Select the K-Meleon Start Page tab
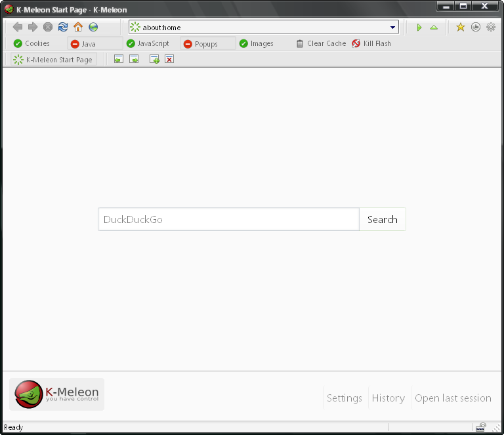This screenshot has width=504, height=435. click(53, 60)
